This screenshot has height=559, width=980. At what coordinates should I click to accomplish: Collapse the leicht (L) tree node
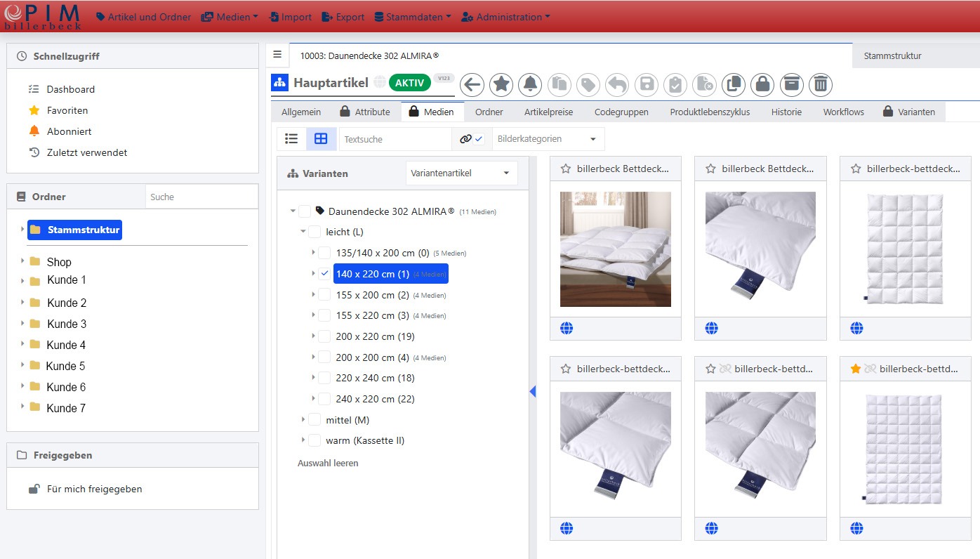click(x=303, y=232)
